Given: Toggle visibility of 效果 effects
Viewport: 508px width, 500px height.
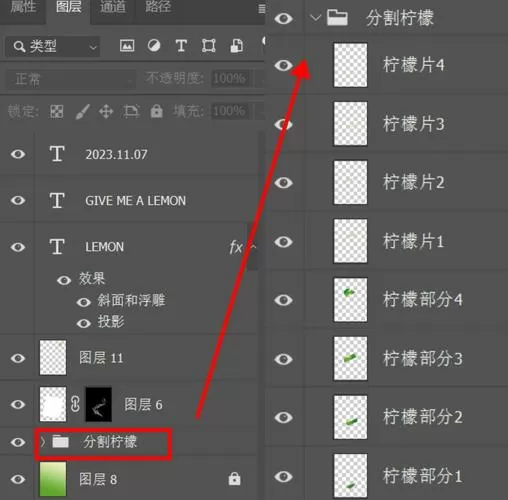Looking at the screenshot, I should (64, 280).
